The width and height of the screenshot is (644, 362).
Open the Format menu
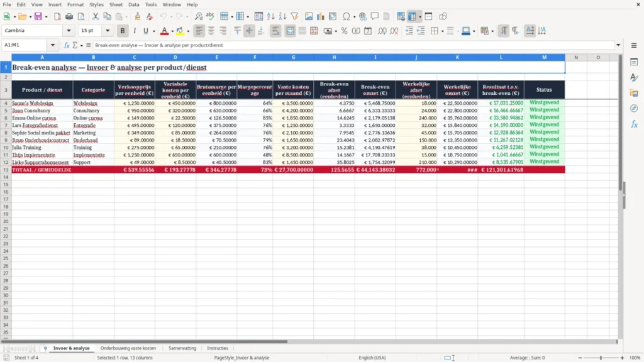click(75, 4)
